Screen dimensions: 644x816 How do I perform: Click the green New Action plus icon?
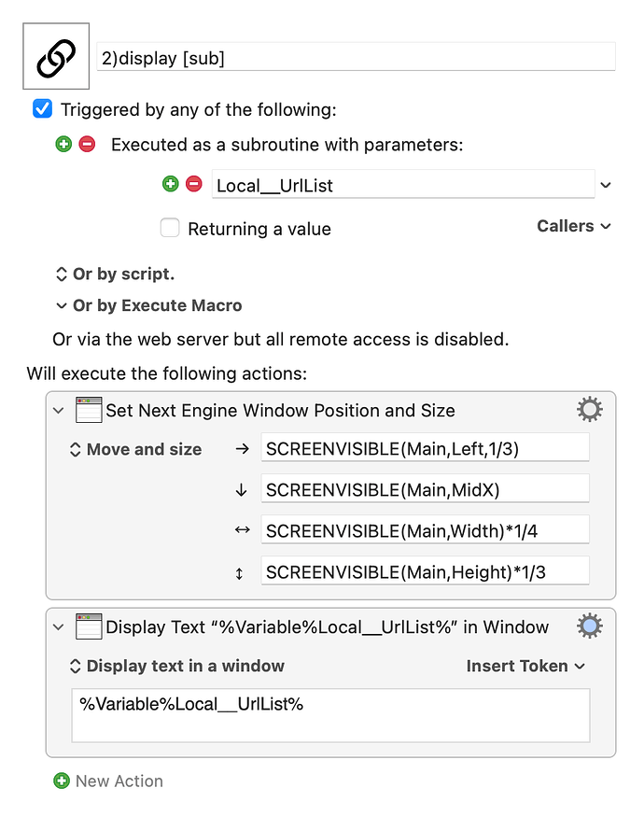(x=62, y=781)
